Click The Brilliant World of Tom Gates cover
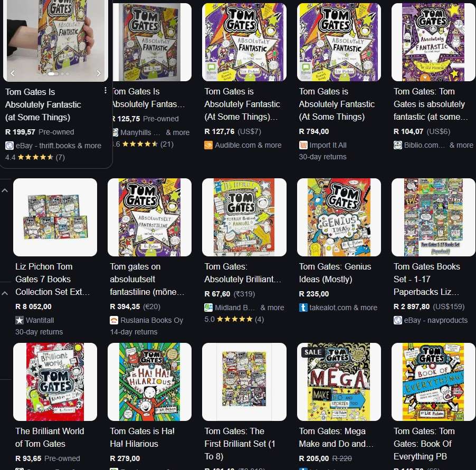The width and height of the screenshot is (476, 470). (x=55, y=382)
